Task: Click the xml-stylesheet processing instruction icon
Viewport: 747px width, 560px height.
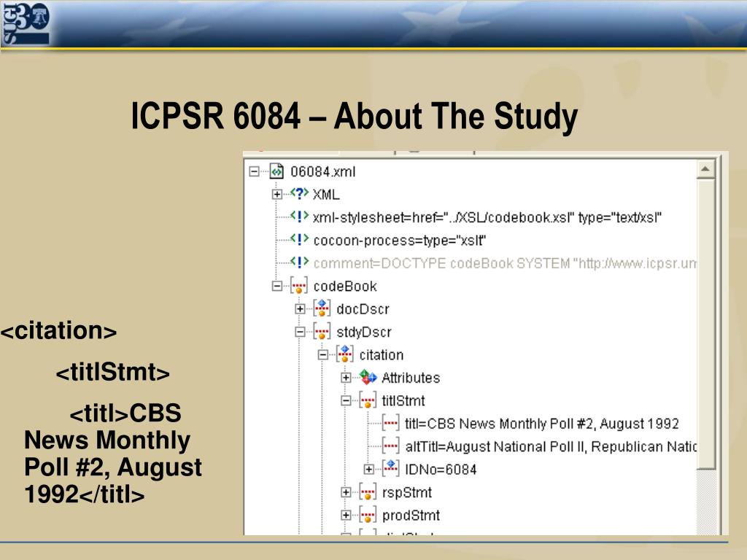Action: click(x=299, y=217)
